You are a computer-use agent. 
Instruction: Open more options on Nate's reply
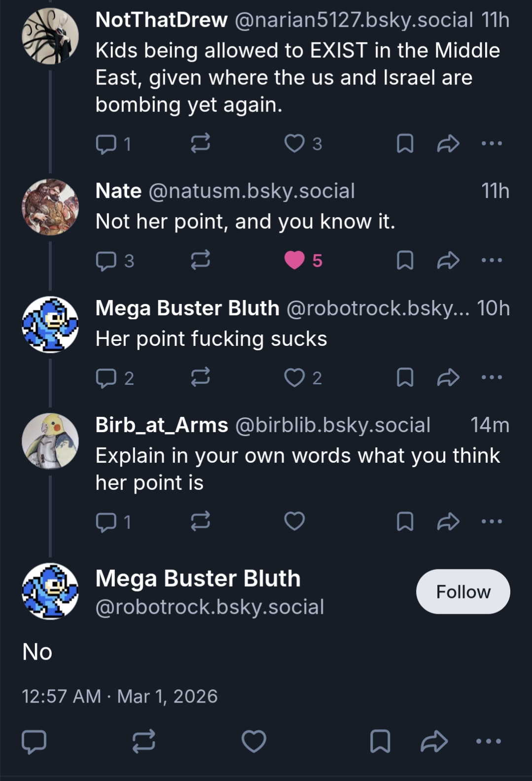(x=492, y=260)
